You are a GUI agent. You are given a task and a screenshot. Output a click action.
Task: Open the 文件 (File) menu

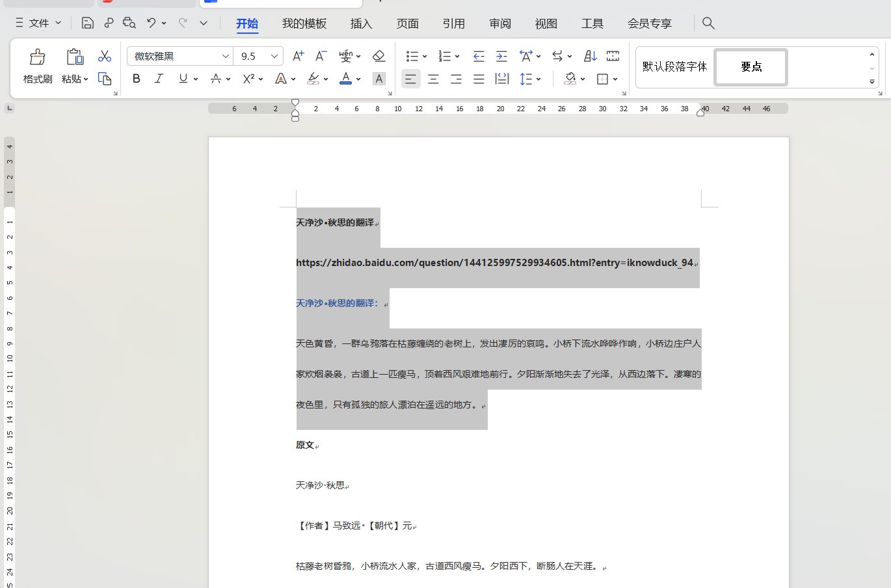coord(38,23)
